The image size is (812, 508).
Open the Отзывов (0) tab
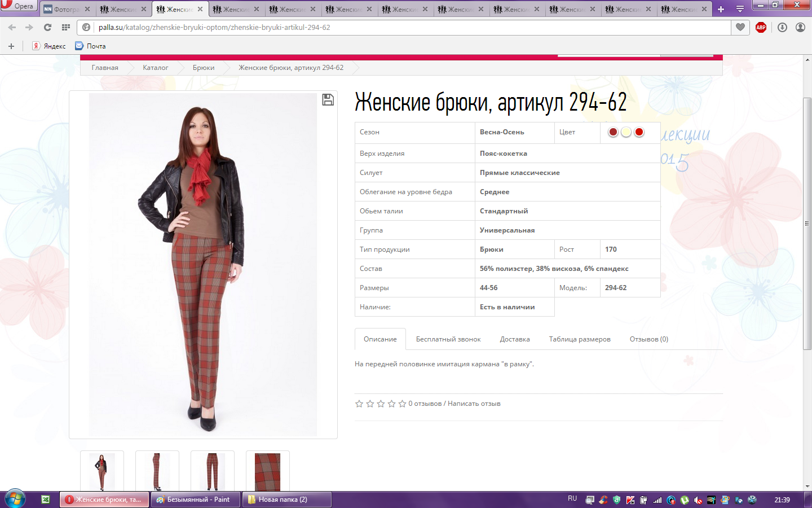point(649,339)
